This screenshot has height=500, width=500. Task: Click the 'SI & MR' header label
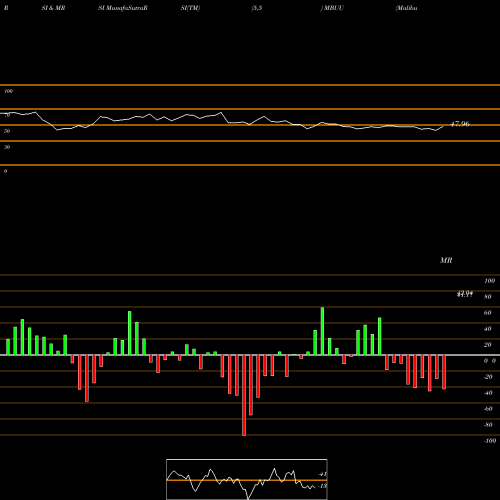click(x=53, y=8)
